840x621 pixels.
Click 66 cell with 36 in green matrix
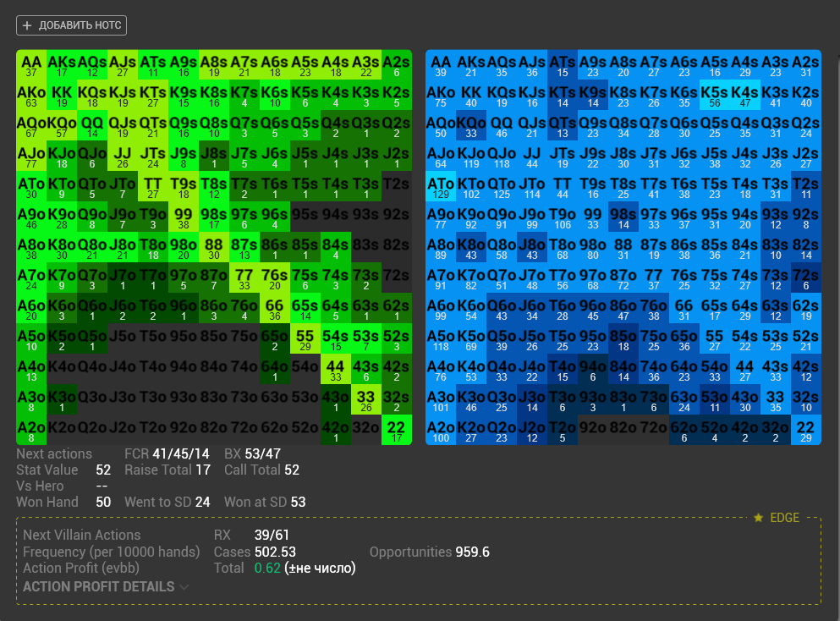tap(275, 308)
